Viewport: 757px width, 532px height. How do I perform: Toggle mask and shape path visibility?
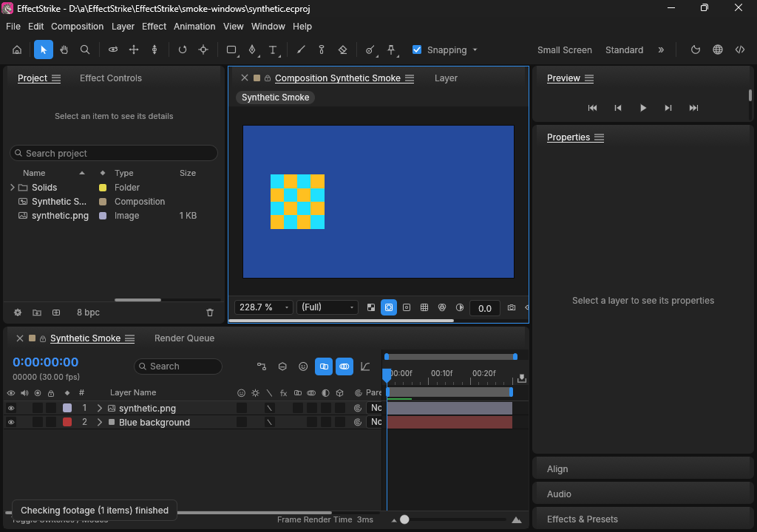click(x=389, y=307)
